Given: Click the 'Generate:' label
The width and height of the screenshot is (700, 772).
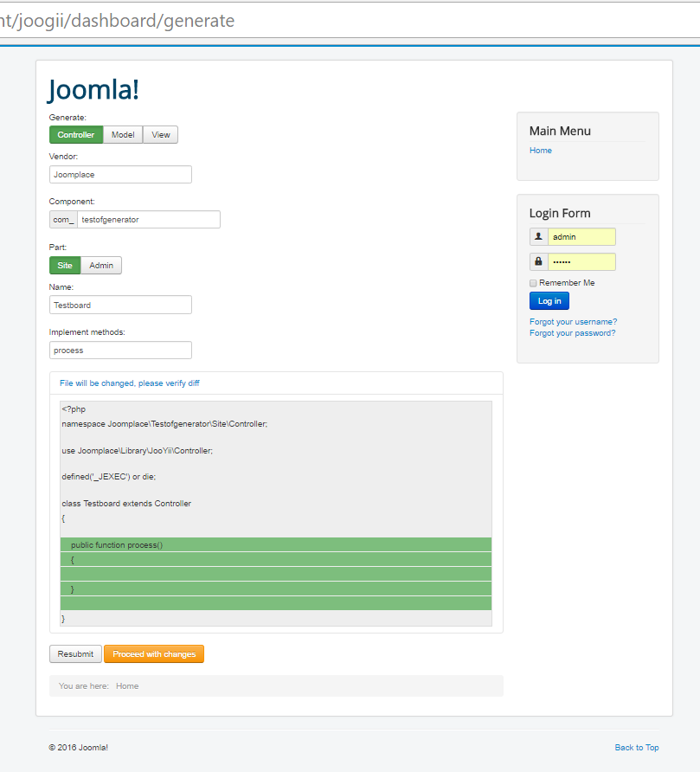Looking at the screenshot, I should point(67,117).
